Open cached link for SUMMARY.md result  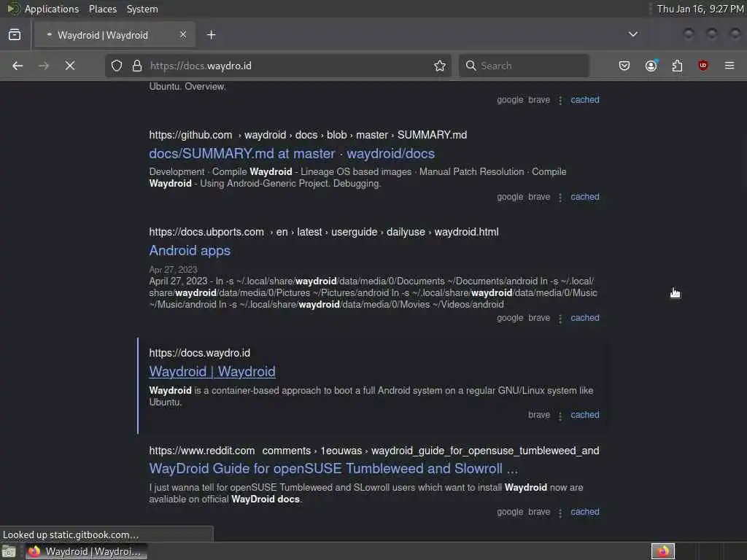(x=585, y=197)
